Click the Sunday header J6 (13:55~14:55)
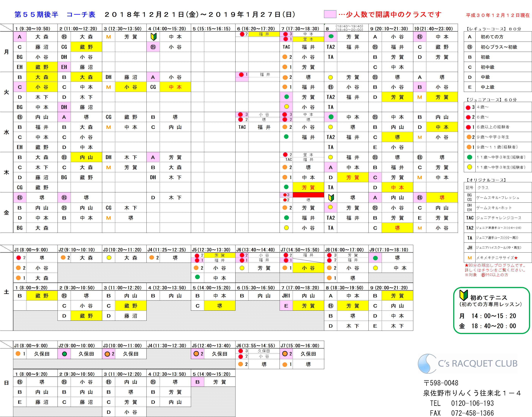This screenshot has height=417, width=532. coord(256,345)
